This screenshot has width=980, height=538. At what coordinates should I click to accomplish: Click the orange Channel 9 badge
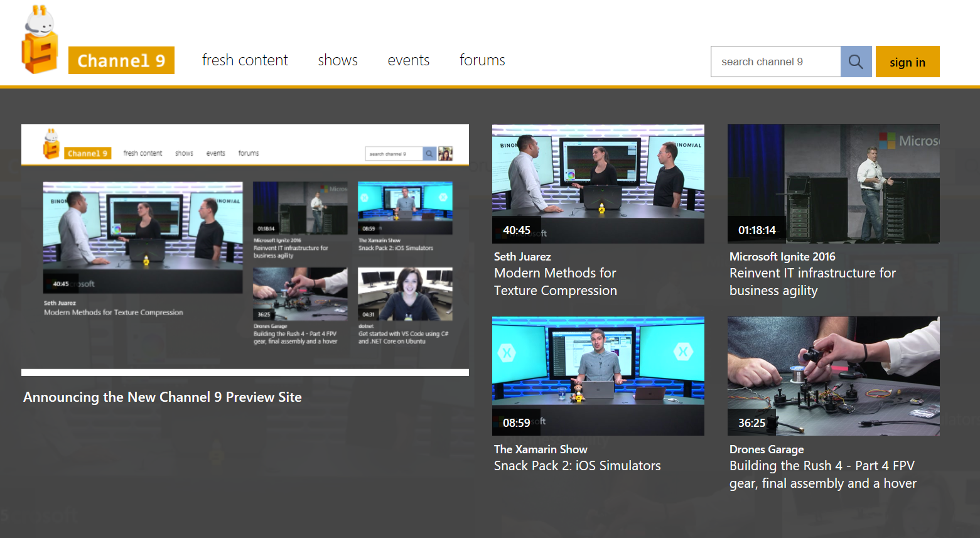click(x=121, y=60)
